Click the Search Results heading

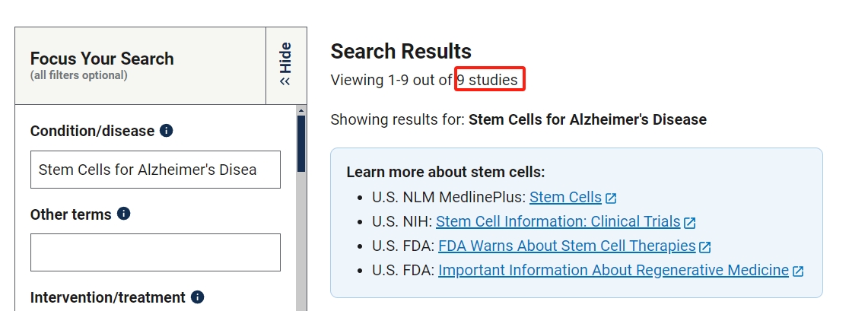click(x=401, y=51)
